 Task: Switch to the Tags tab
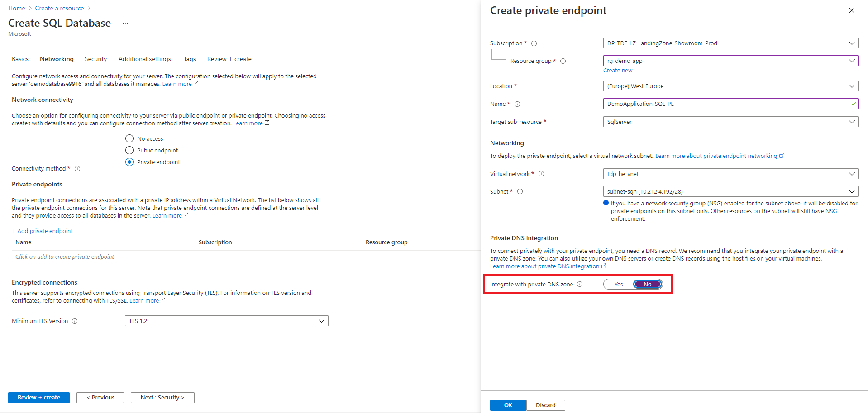pos(190,59)
